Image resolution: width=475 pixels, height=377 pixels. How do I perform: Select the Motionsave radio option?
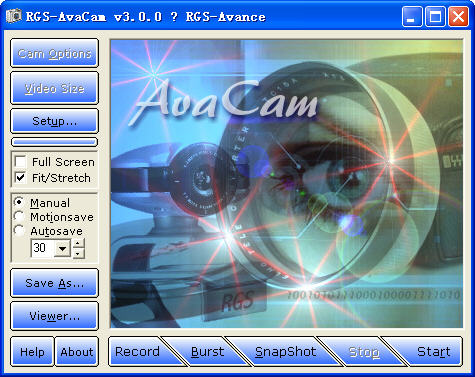19,216
